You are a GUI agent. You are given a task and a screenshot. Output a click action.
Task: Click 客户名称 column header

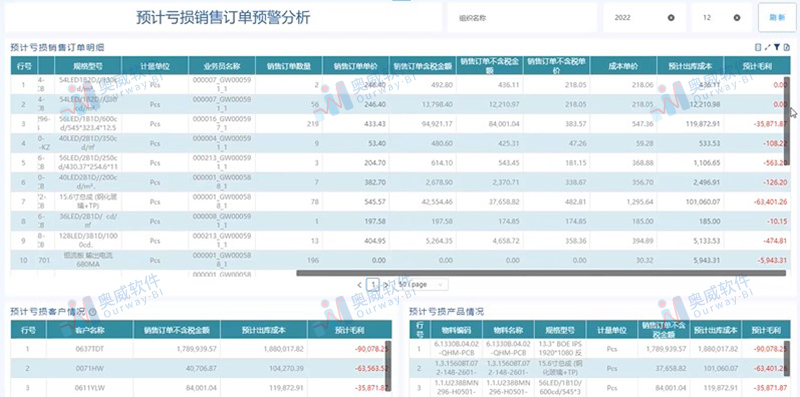point(90,330)
